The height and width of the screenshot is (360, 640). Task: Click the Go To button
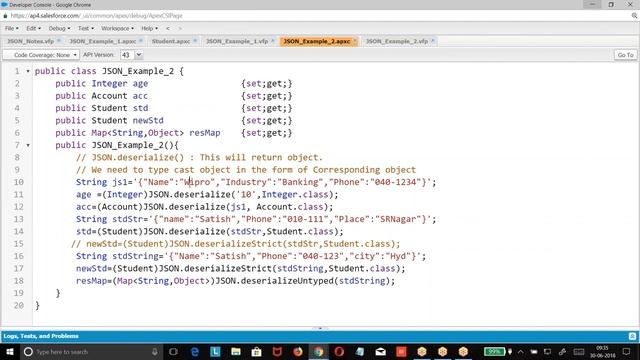click(x=625, y=55)
